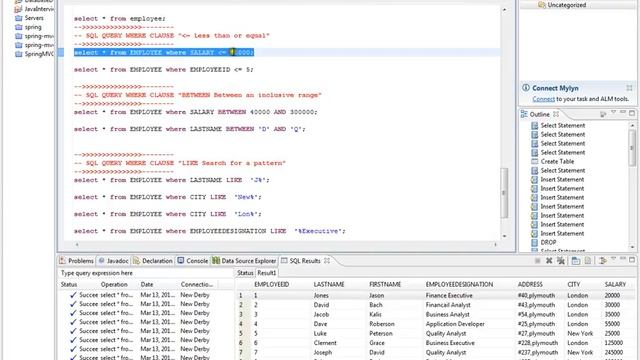640x360 pixels.
Task: Switch to the Declaration tab
Action: click(x=153, y=260)
